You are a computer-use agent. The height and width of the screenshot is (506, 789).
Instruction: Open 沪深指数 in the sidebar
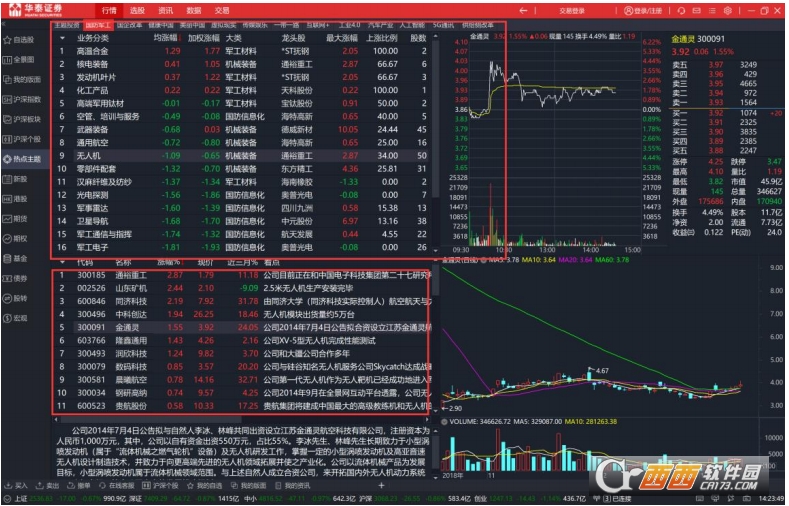22,100
